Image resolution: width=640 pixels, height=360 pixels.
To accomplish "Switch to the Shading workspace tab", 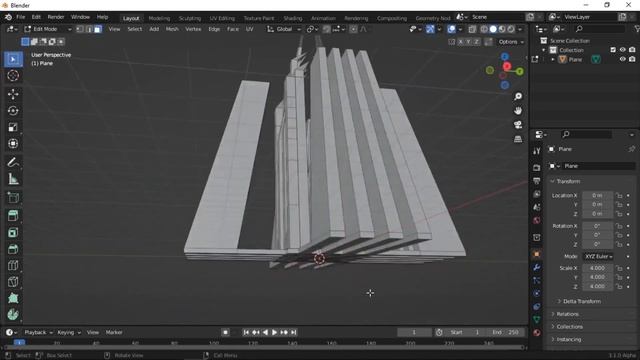I will click(x=293, y=18).
